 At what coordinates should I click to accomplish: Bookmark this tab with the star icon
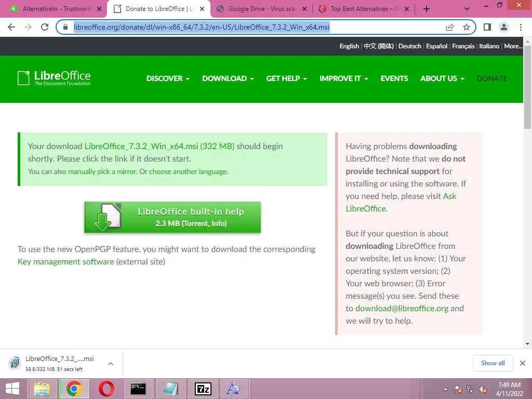pos(467,27)
